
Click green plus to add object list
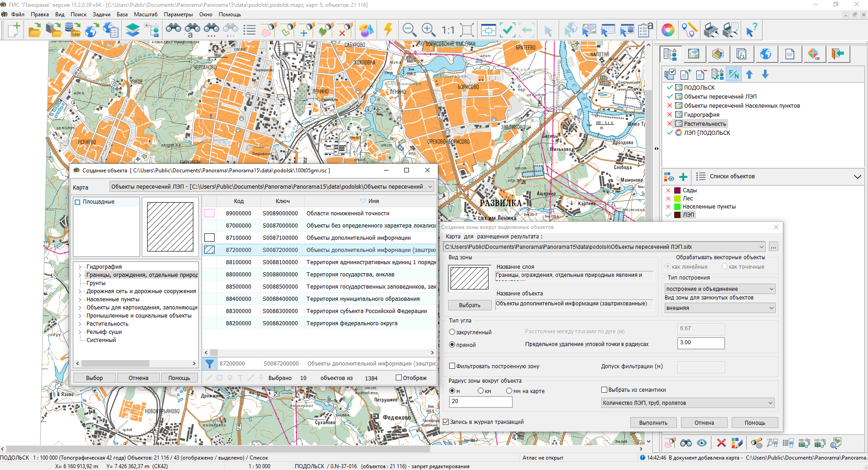[683, 176]
